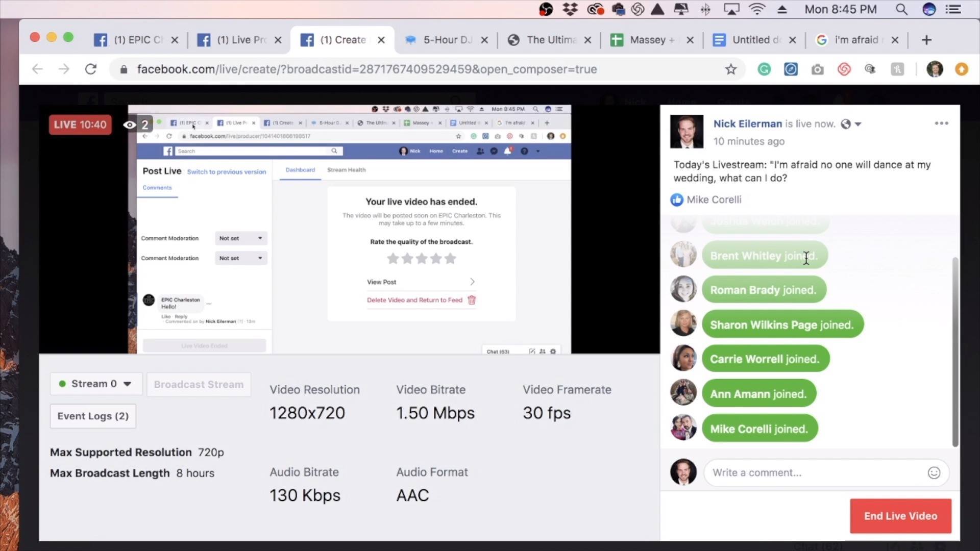Open the AirPlay display menu
The height and width of the screenshot is (551, 980).
[x=731, y=9]
